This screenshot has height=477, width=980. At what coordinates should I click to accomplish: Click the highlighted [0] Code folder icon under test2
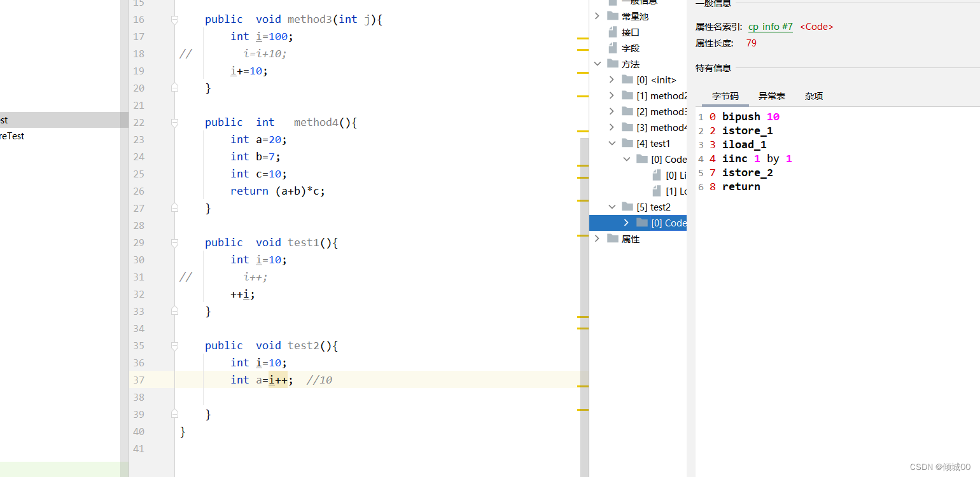pos(642,223)
